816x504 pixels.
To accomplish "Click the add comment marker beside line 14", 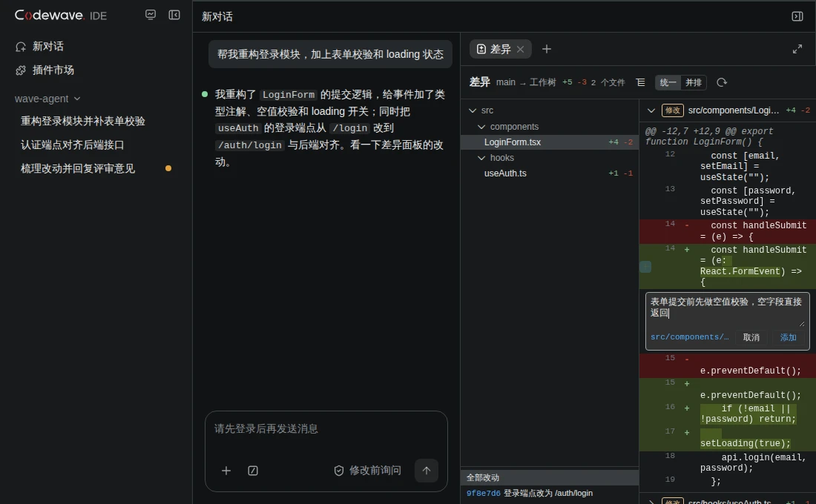I will click(x=645, y=267).
